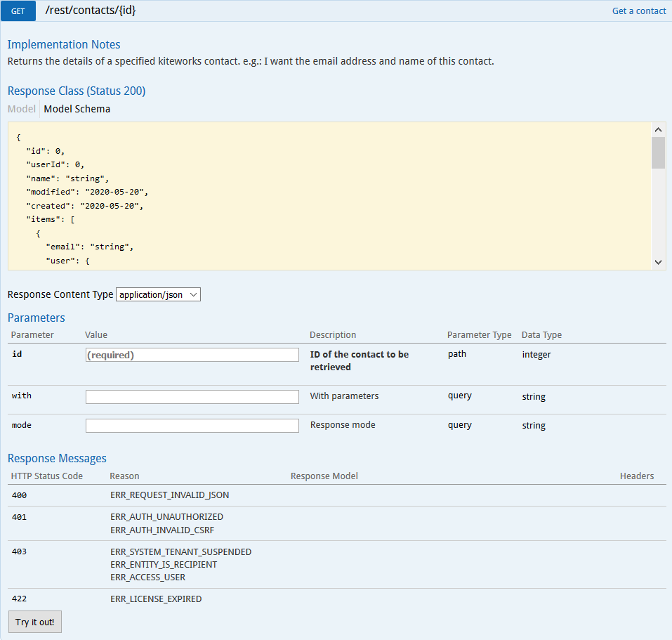The image size is (672, 640).
Task: Click the Implementation Notes heading
Action: pos(64,44)
